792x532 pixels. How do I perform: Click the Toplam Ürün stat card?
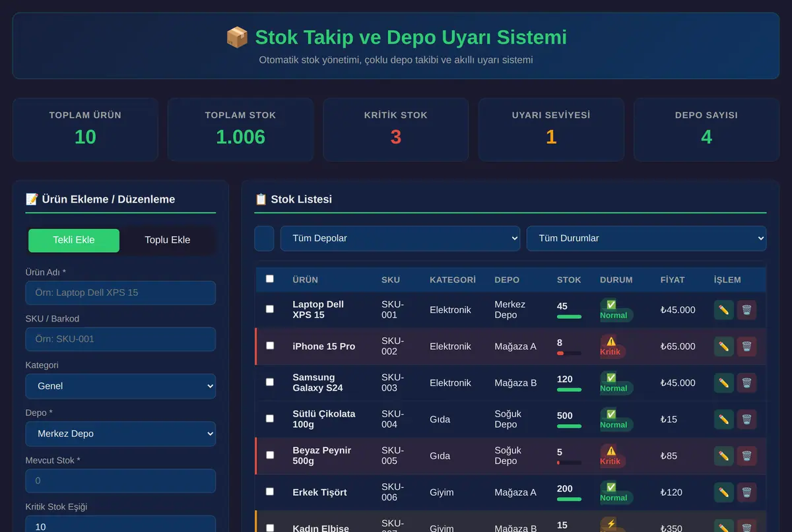click(85, 129)
